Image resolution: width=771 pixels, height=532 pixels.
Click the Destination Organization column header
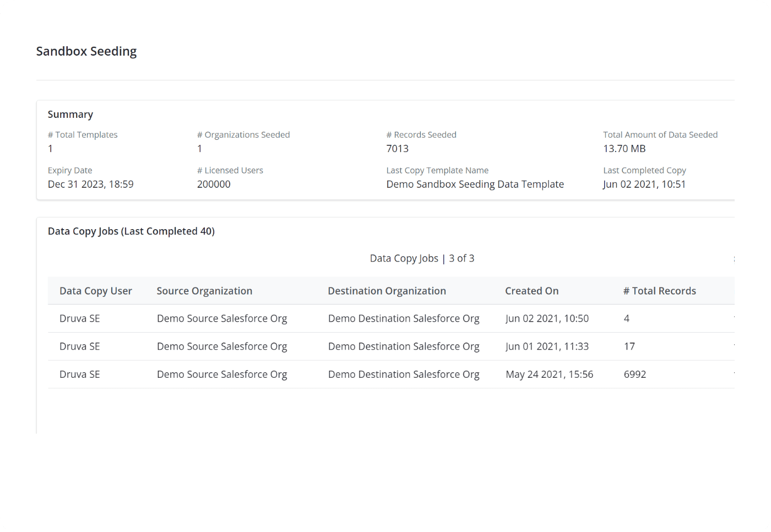click(x=387, y=291)
